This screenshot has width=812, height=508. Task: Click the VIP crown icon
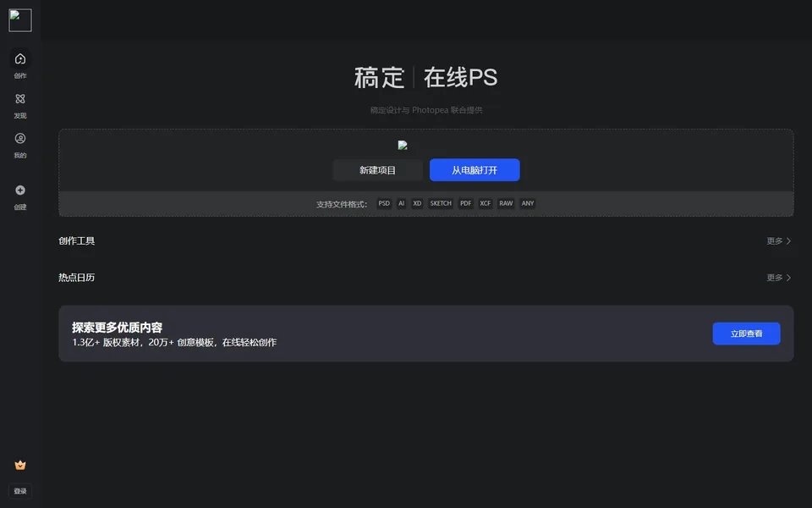tap(20, 465)
